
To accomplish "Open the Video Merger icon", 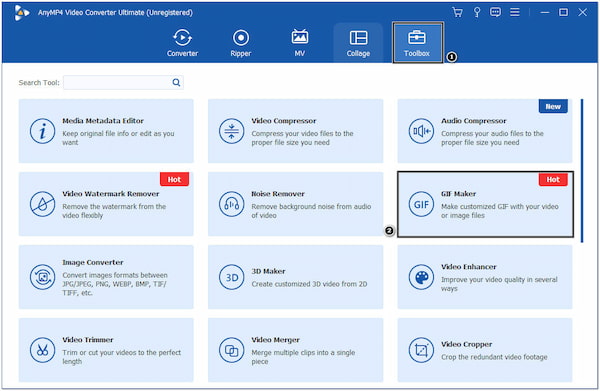I will (232, 350).
